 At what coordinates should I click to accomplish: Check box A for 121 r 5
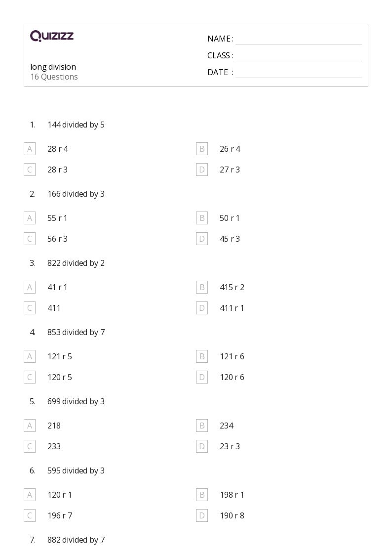tap(30, 356)
